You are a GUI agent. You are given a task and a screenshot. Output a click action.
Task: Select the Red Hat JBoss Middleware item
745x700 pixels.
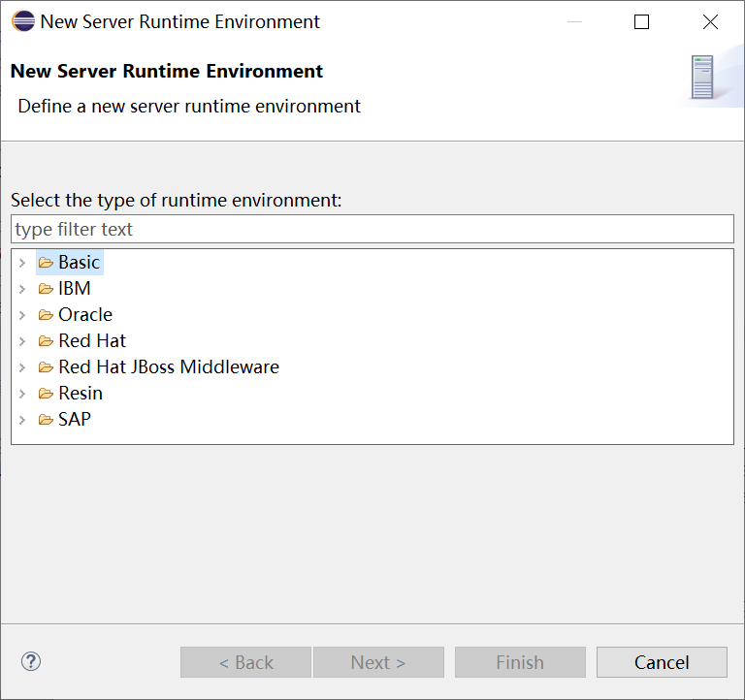[x=168, y=367]
